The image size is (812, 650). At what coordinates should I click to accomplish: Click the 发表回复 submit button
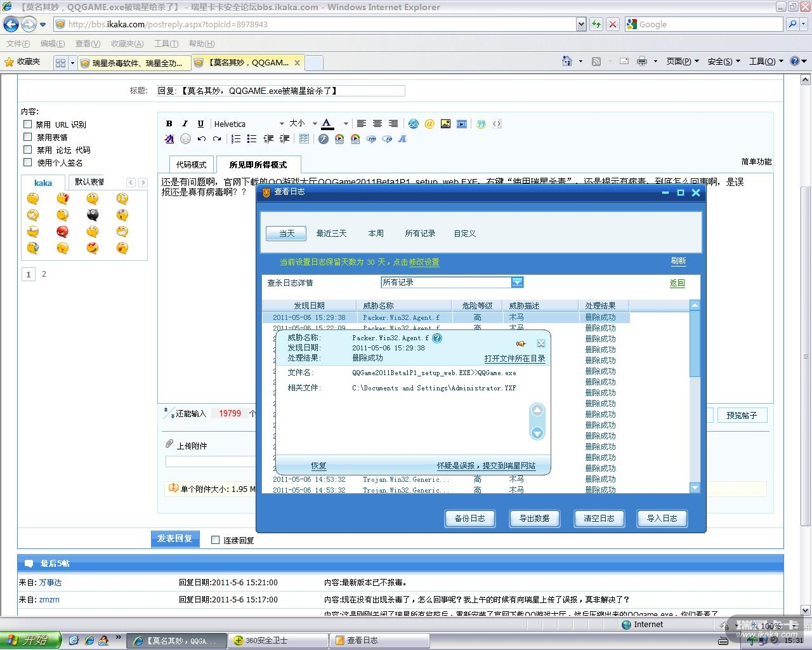175,539
